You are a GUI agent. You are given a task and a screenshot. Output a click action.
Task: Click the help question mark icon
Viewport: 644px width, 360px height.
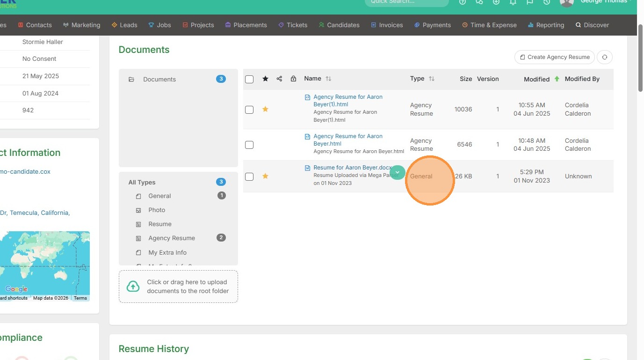(x=463, y=2)
